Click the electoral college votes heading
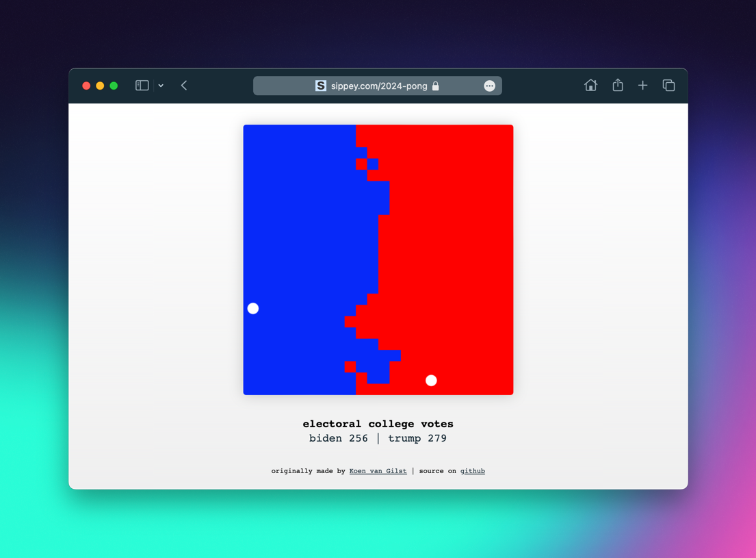The width and height of the screenshot is (756, 558). [x=378, y=424]
